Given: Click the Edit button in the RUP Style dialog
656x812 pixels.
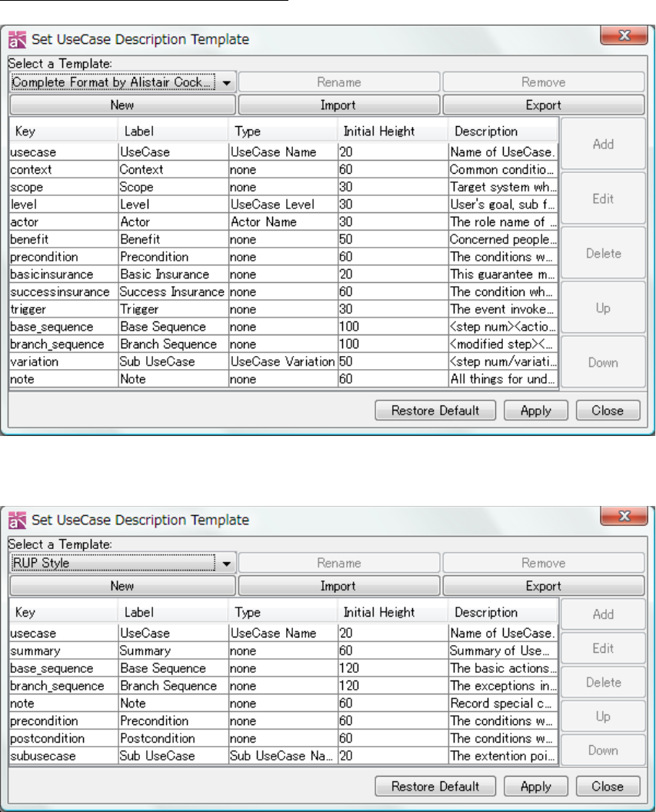Looking at the screenshot, I should click(603, 648).
